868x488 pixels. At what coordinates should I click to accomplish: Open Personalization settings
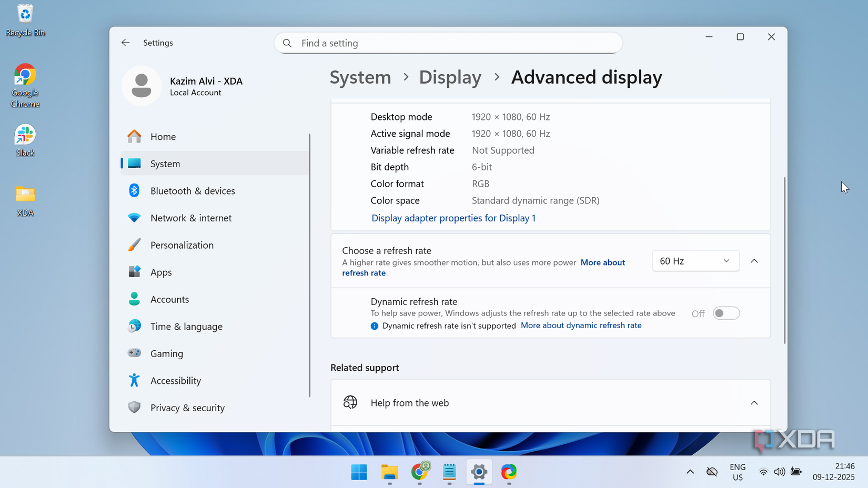tap(181, 245)
